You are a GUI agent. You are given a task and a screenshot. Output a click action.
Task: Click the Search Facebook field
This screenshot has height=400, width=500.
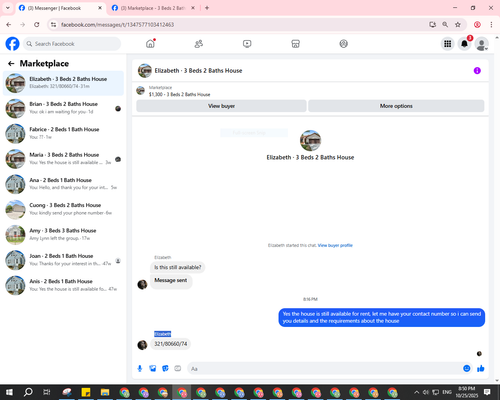(x=72, y=44)
